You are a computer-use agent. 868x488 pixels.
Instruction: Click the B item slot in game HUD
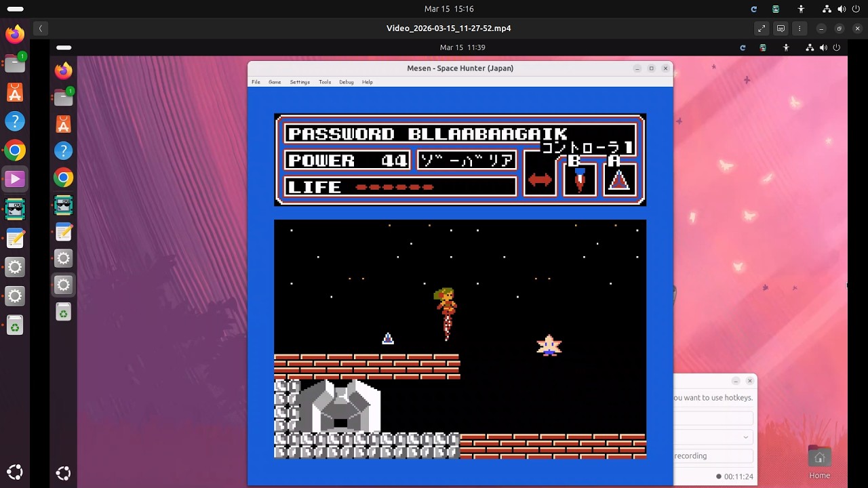coord(580,180)
